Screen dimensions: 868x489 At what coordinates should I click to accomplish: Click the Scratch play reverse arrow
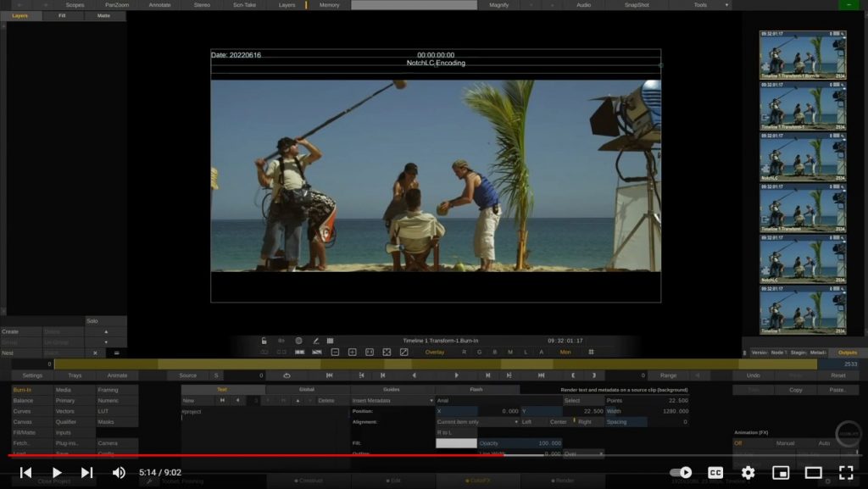tap(414, 375)
